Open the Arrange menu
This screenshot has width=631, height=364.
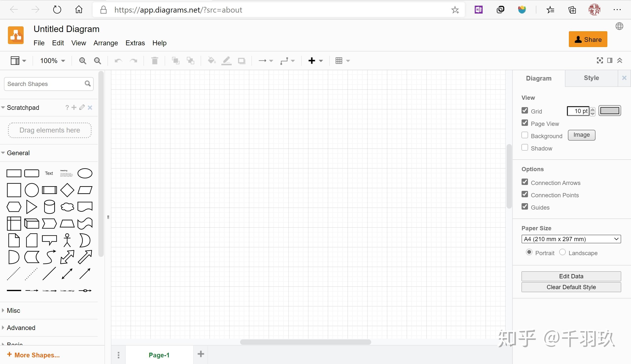(x=105, y=43)
